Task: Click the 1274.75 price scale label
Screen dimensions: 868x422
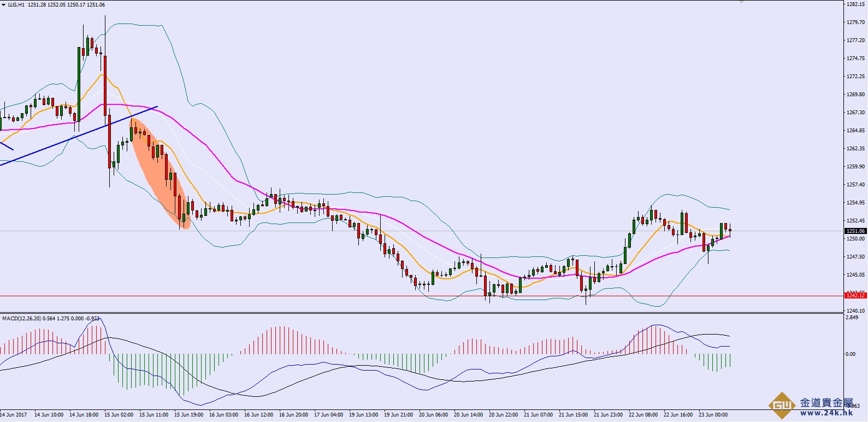Action: 855,58
